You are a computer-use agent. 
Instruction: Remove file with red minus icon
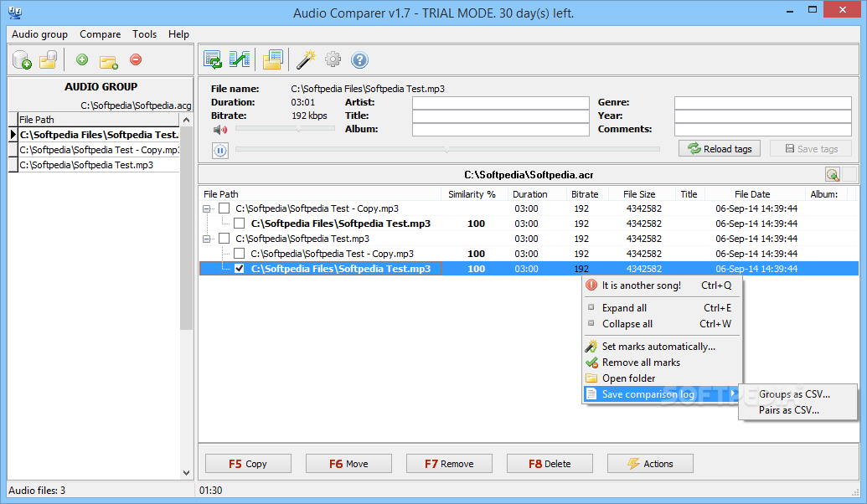(136, 59)
